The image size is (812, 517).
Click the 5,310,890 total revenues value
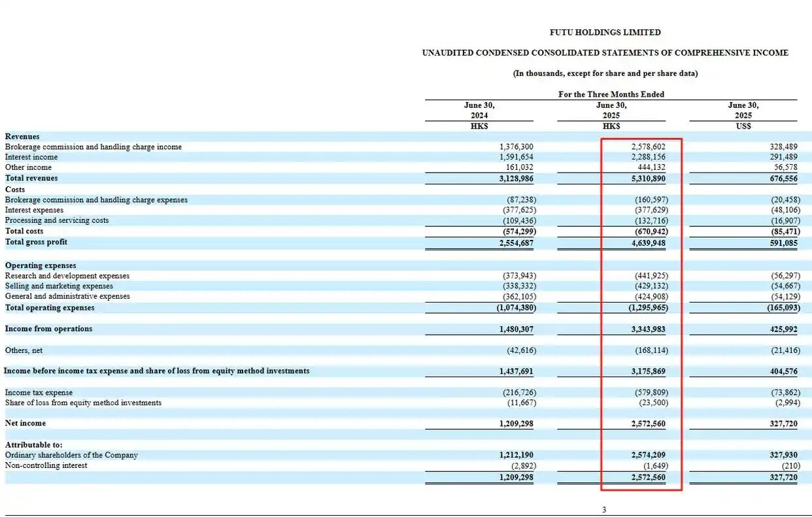click(x=646, y=178)
